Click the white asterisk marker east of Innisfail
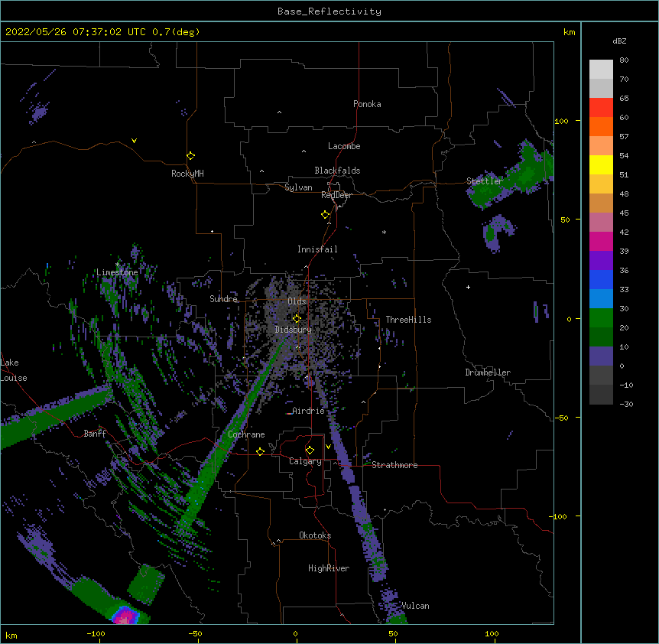This screenshot has height=644, width=659. [x=384, y=232]
